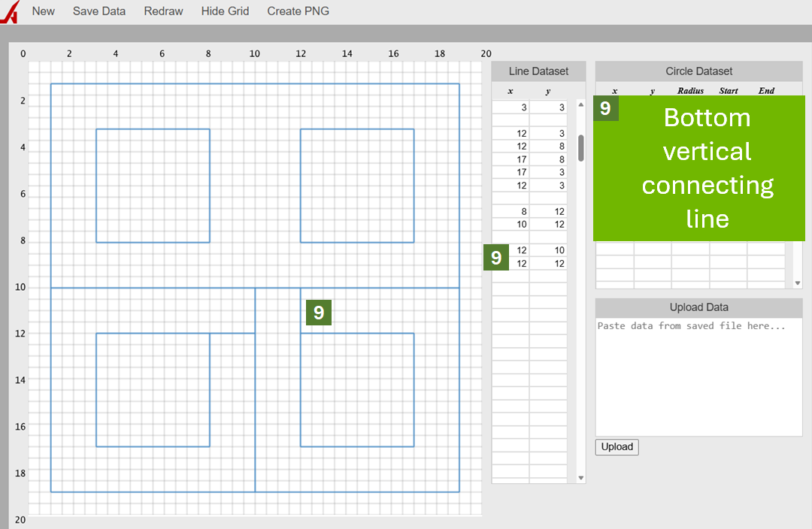
Task: Click Line Dataset scrollbar down arrow
Action: pos(580,478)
